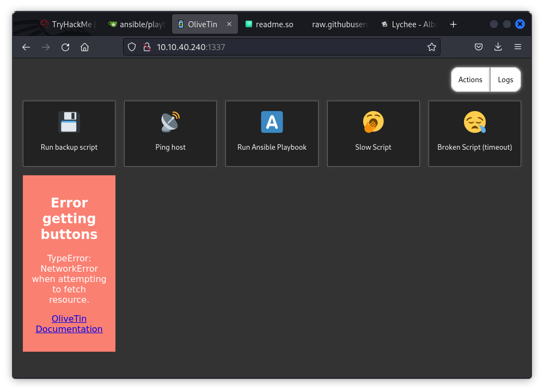Screen dimensions: 544x392
Task: Click the facepalm emoji on Slow Script
Action: (373, 121)
